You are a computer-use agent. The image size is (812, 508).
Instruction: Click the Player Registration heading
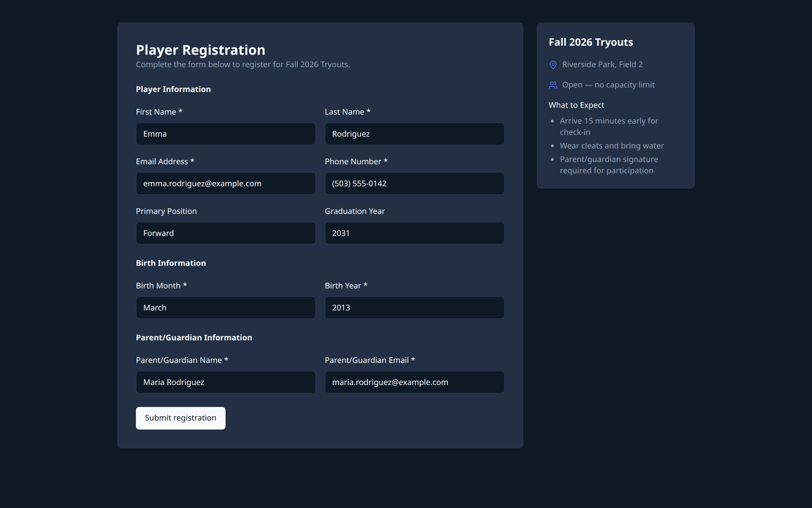201,50
